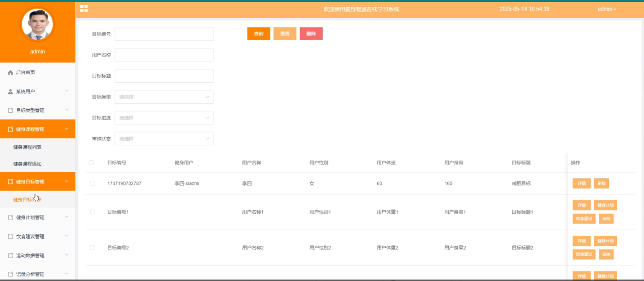Click the home icon beside 后台首页
The width and height of the screenshot is (644, 281).
tap(10, 73)
